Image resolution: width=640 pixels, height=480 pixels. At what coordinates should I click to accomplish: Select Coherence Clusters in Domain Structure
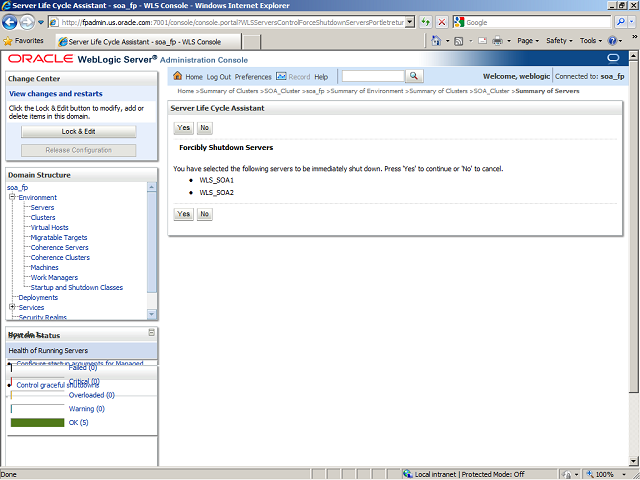tap(60, 257)
